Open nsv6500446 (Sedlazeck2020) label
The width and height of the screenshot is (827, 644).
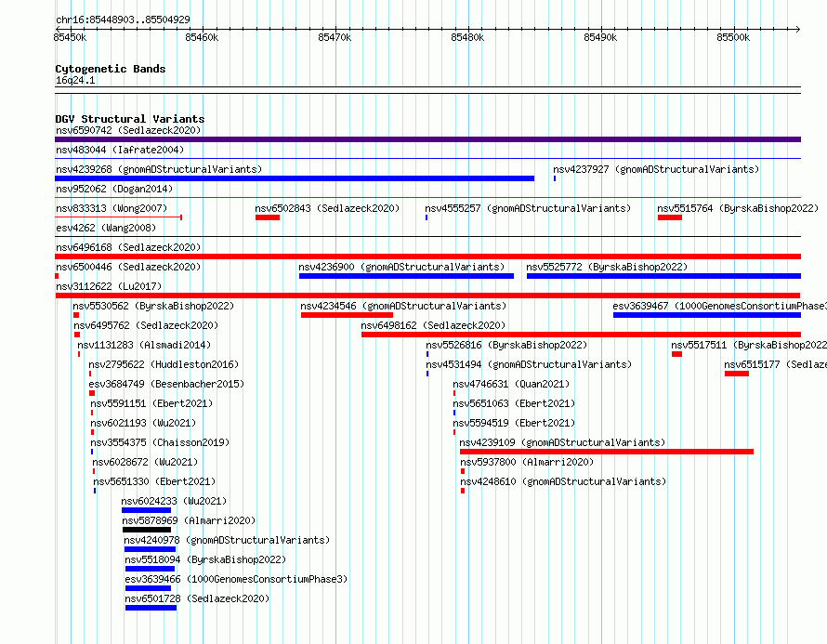point(128,267)
